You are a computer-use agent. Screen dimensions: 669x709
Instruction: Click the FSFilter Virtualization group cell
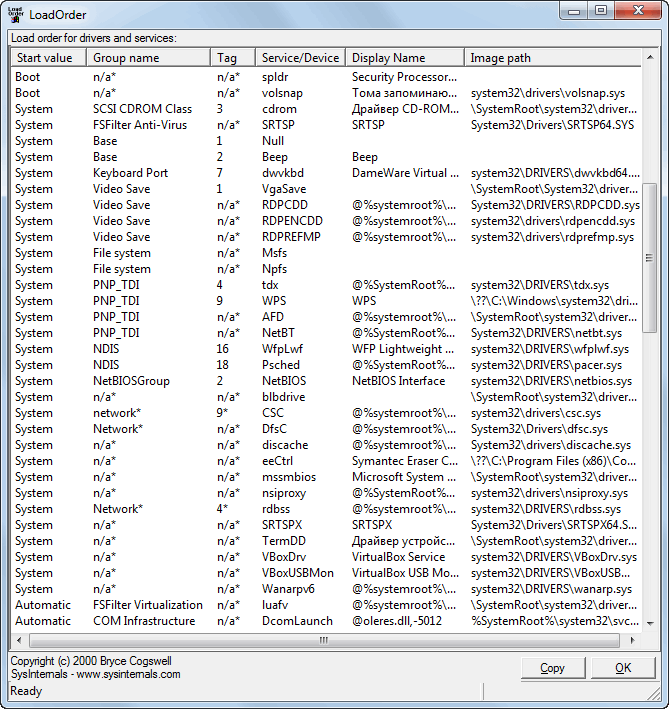[148, 605]
